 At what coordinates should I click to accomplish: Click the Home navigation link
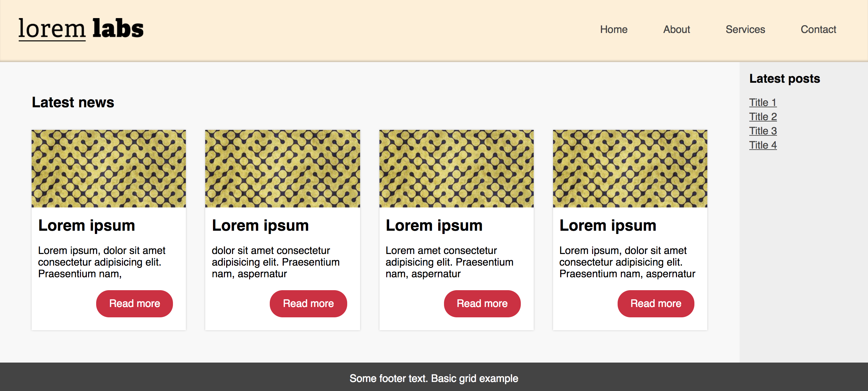pos(613,29)
